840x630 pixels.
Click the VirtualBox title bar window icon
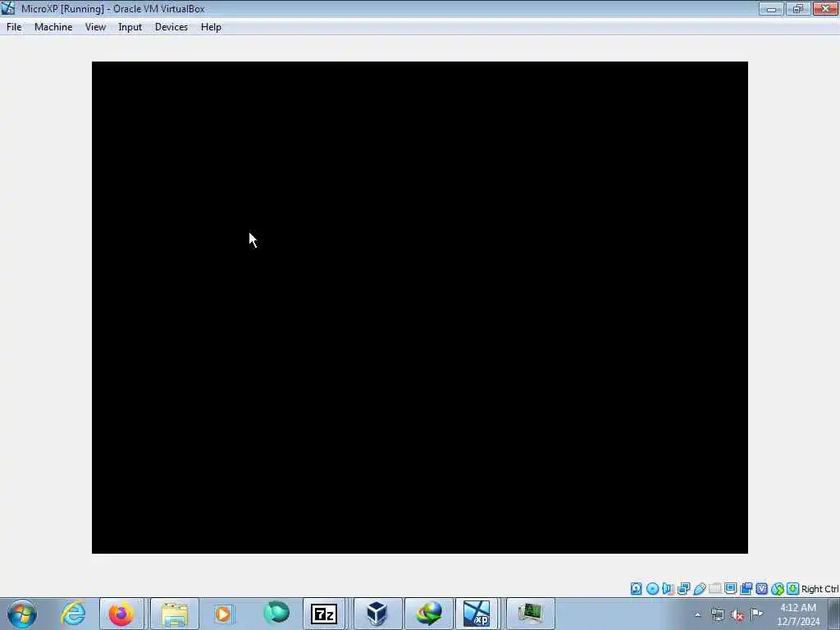[8, 8]
